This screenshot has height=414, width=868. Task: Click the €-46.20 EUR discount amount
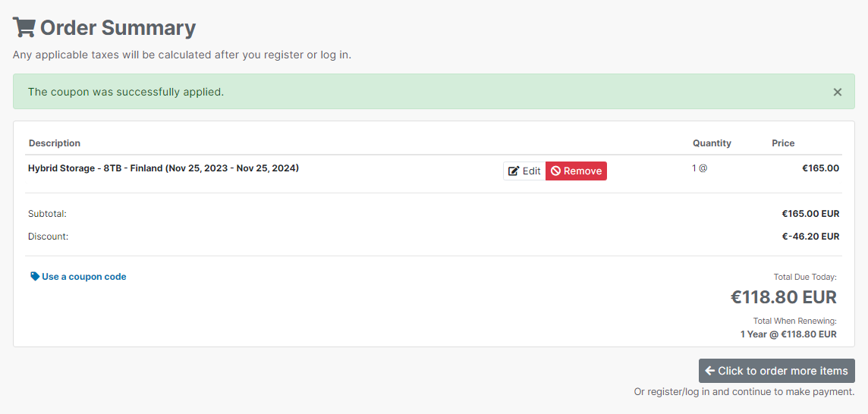(810, 237)
